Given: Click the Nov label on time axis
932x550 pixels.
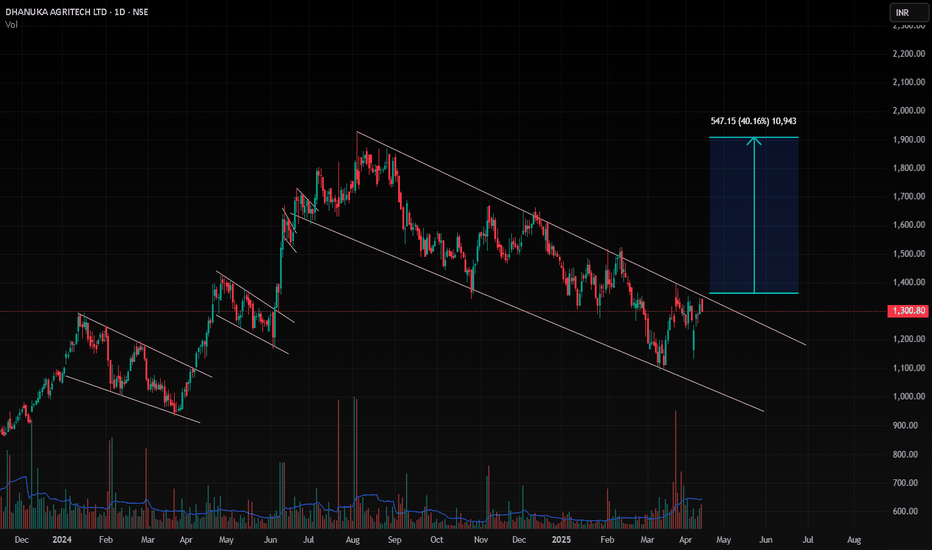Looking at the screenshot, I should [481, 540].
